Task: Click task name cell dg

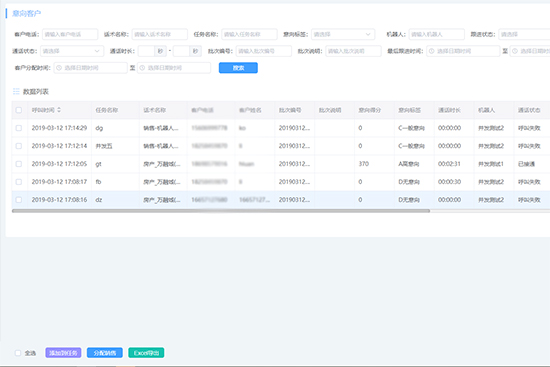Action: tap(99, 128)
